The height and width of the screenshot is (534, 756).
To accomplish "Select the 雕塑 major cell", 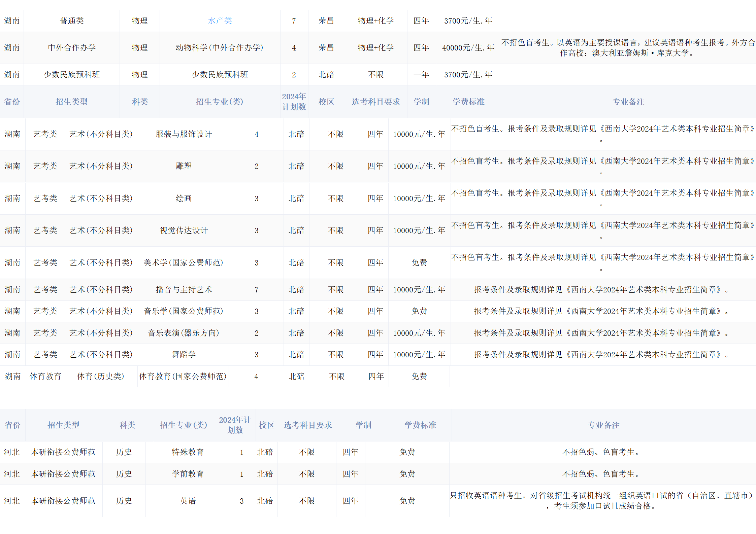I will (x=184, y=166).
